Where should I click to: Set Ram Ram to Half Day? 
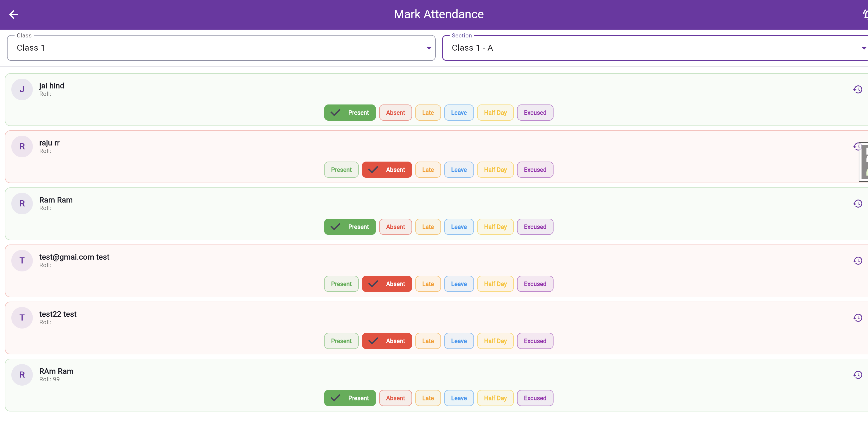click(x=495, y=227)
